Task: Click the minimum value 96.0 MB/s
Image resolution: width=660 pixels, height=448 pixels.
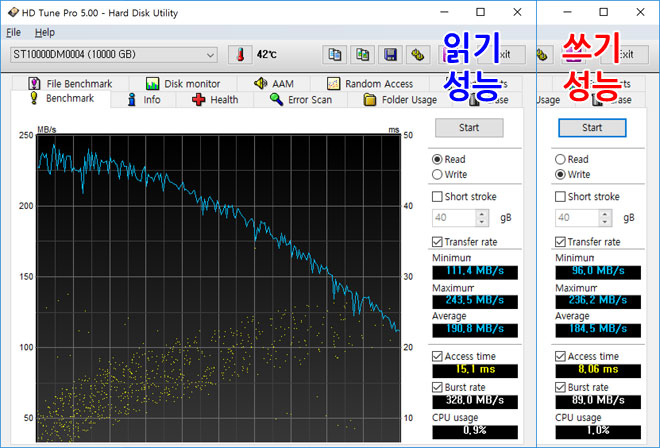Action: pos(598,272)
